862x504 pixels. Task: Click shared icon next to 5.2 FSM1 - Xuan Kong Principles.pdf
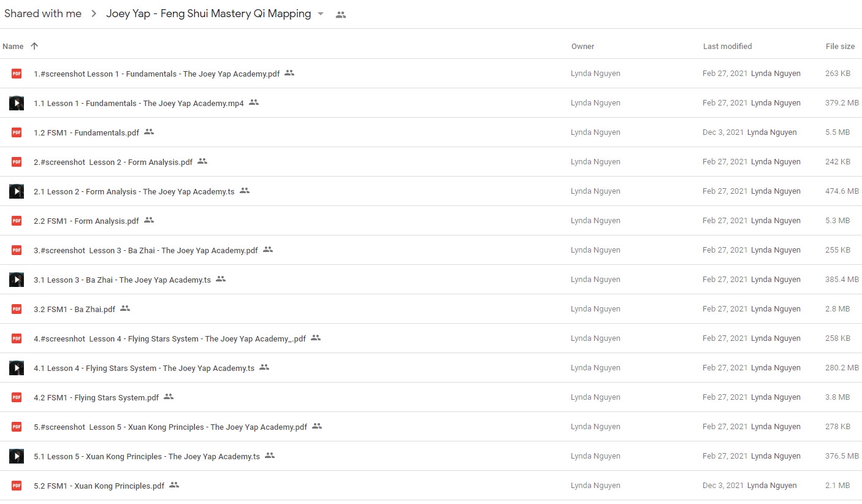174,485
